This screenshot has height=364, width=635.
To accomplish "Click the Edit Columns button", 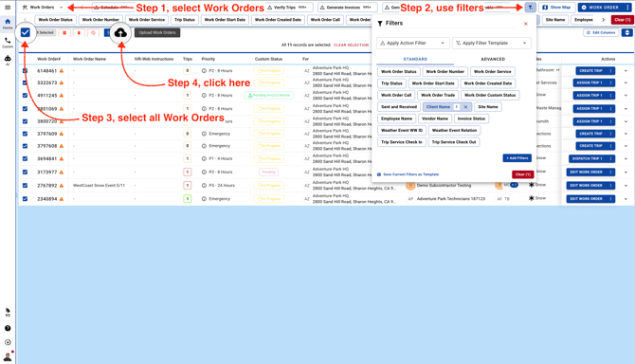I will click(x=602, y=32).
